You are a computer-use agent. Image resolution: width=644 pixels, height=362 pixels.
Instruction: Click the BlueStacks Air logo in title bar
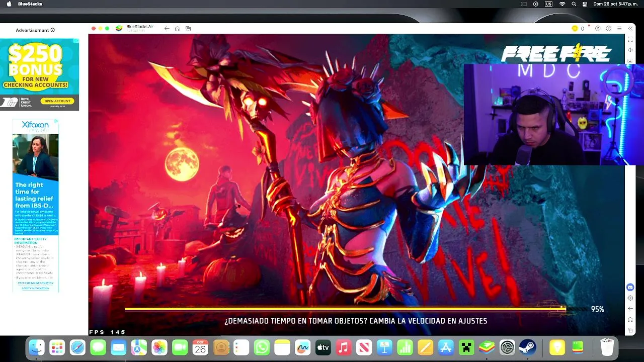(x=119, y=28)
